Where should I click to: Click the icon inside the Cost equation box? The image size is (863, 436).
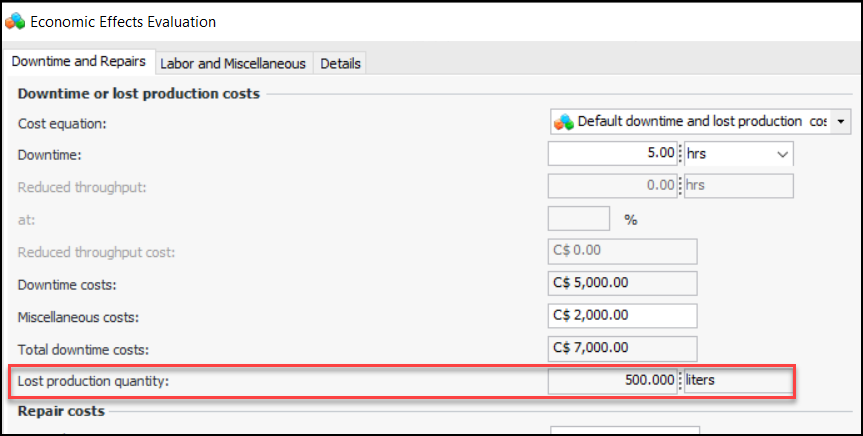[564, 122]
